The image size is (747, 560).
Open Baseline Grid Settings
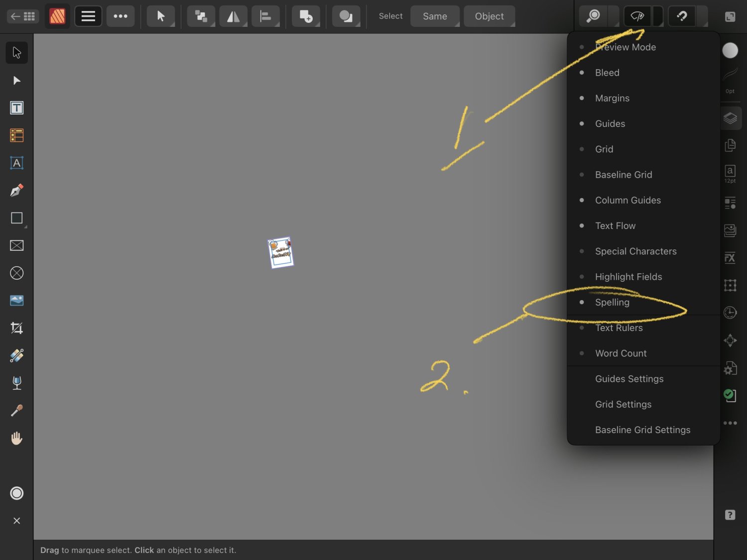coord(643,430)
